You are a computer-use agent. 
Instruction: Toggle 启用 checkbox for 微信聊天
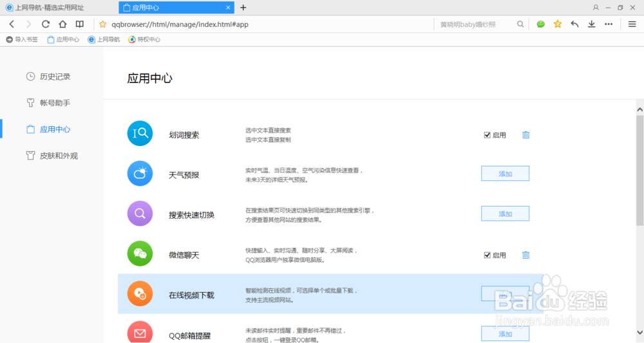tap(487, 255)
